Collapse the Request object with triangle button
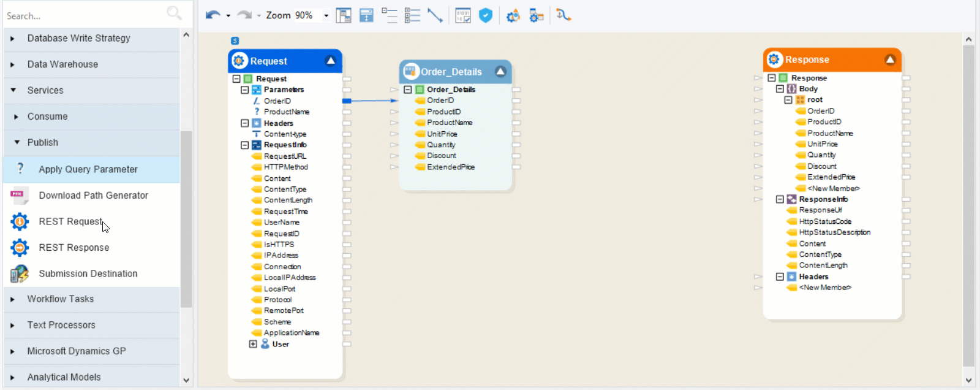 (x=331, y=61)
